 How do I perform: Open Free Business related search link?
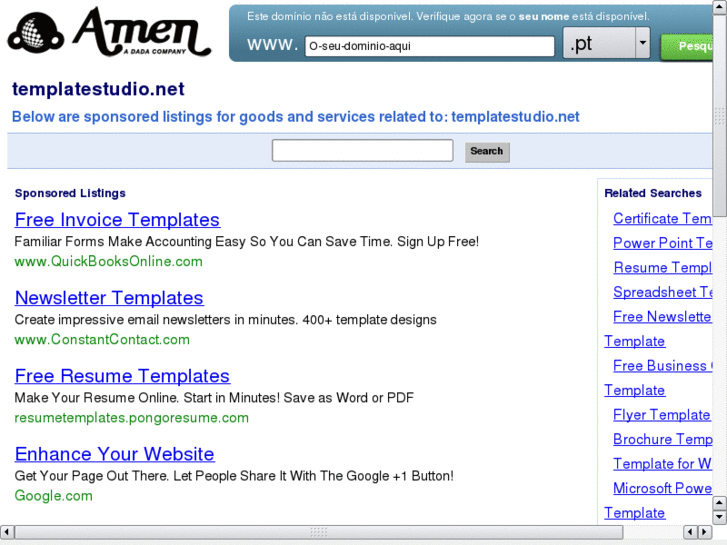point(662,366)
